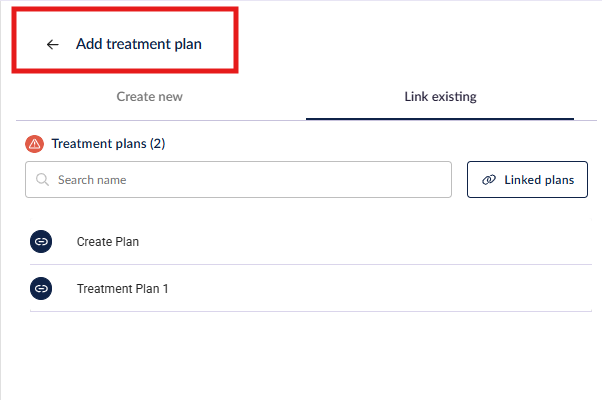Click the back arrow icon
This screenshot has height=400, width=602.
(x=53, y=45)
